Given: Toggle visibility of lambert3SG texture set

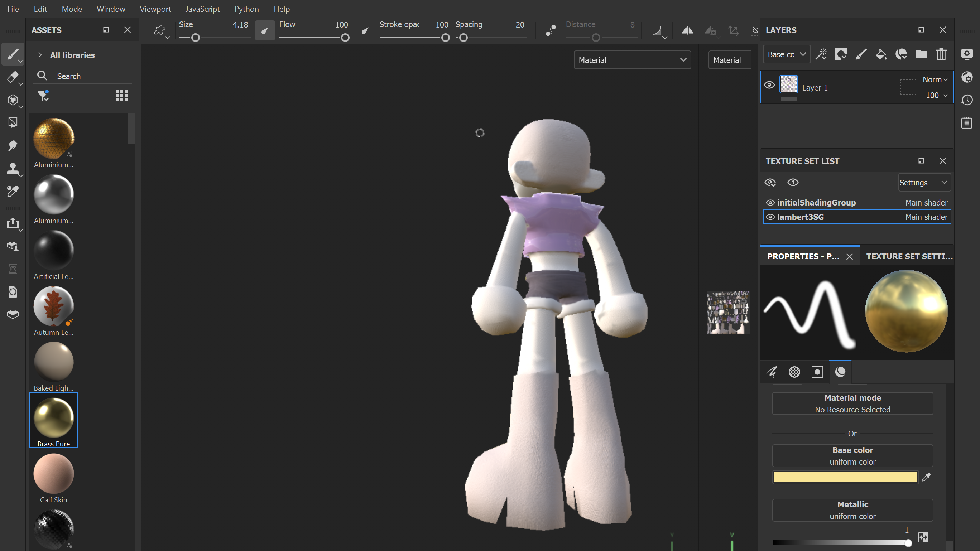Looking at the screenshot, I should click(x=770, y=217).
